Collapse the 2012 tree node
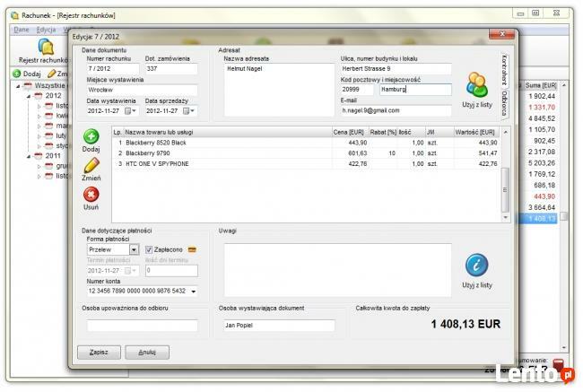Screen dimensions: 583x392 pos(28,95)
